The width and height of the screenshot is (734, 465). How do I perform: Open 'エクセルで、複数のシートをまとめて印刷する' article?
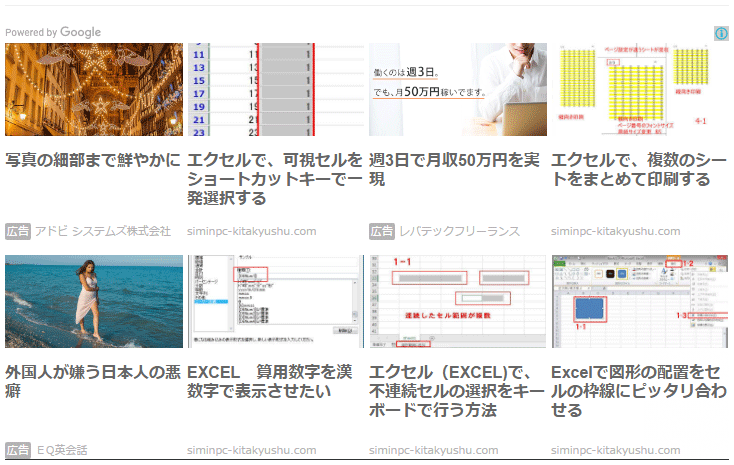(x=639, y=170)
